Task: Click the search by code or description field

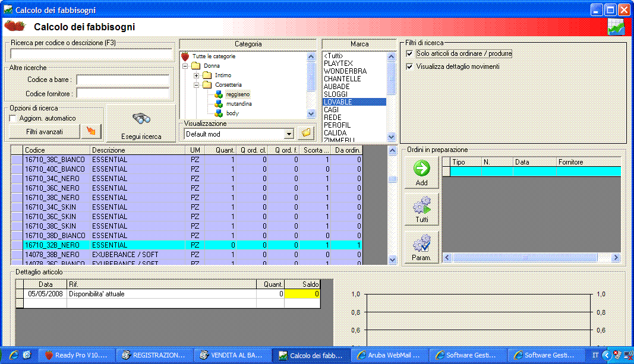Action: pos(92,53)
